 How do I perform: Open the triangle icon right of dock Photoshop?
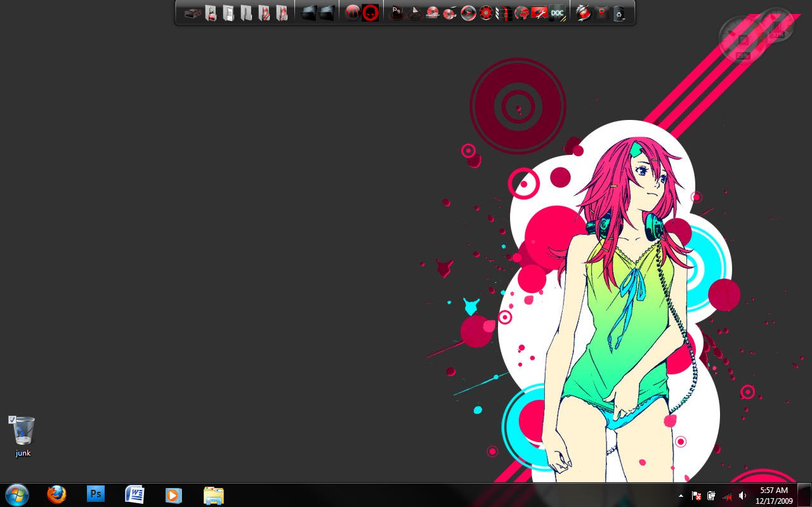[x=414, y=13]
